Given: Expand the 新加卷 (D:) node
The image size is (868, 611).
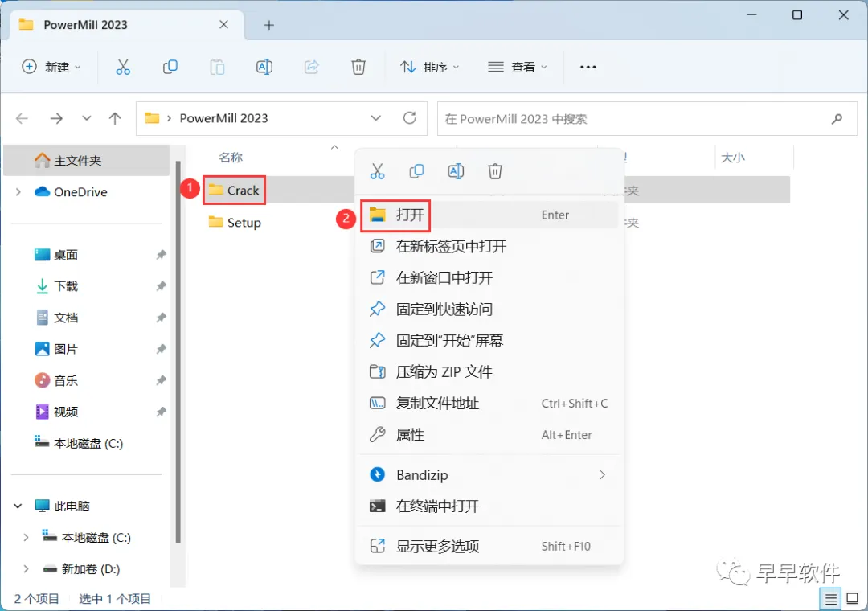Looking at the screenshot, I should (x=26, y=569).
